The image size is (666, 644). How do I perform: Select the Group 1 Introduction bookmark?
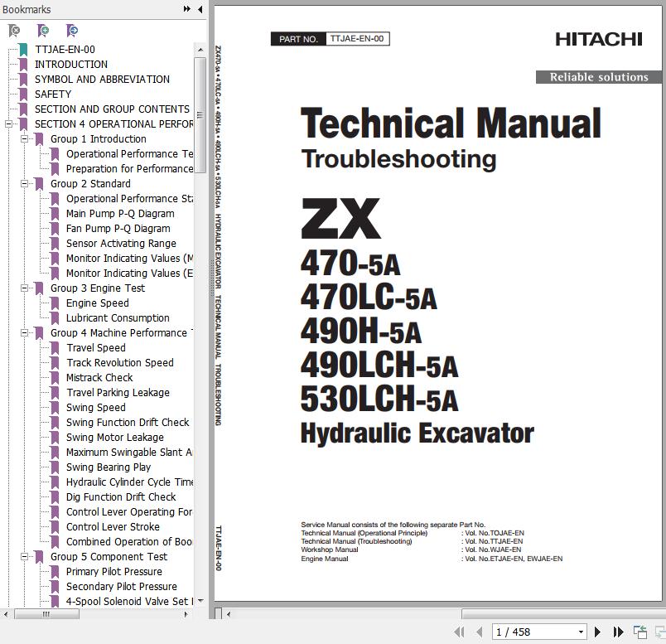[x=98, y=139]
